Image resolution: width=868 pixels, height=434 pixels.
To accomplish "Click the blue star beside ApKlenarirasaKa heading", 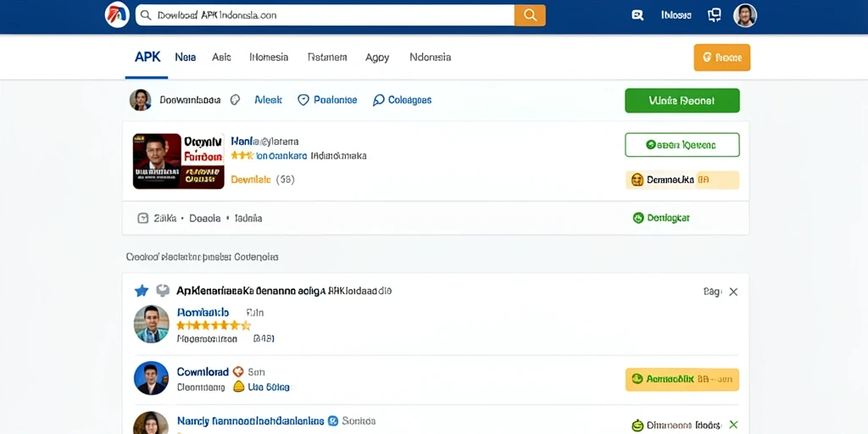I will [x=142, y=291].
